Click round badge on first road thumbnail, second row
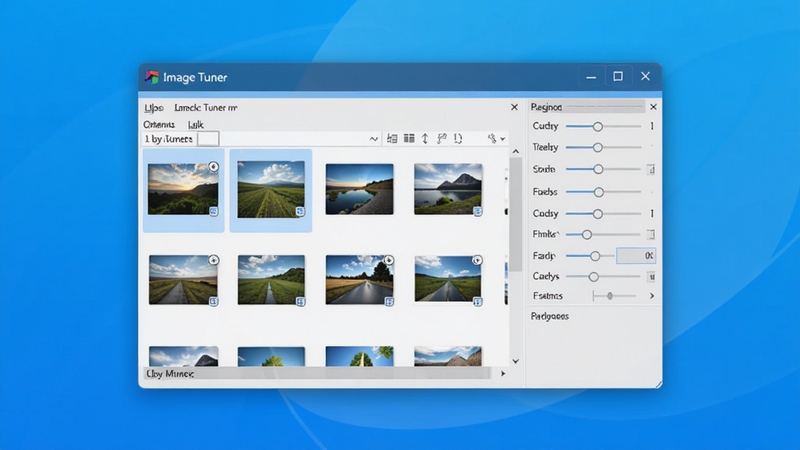 coord(213,260)
